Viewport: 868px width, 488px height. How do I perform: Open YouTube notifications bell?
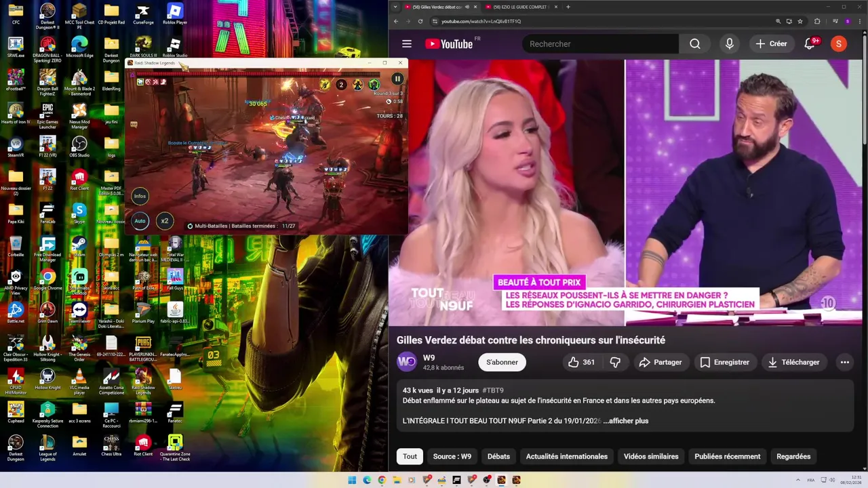[810, 44]
